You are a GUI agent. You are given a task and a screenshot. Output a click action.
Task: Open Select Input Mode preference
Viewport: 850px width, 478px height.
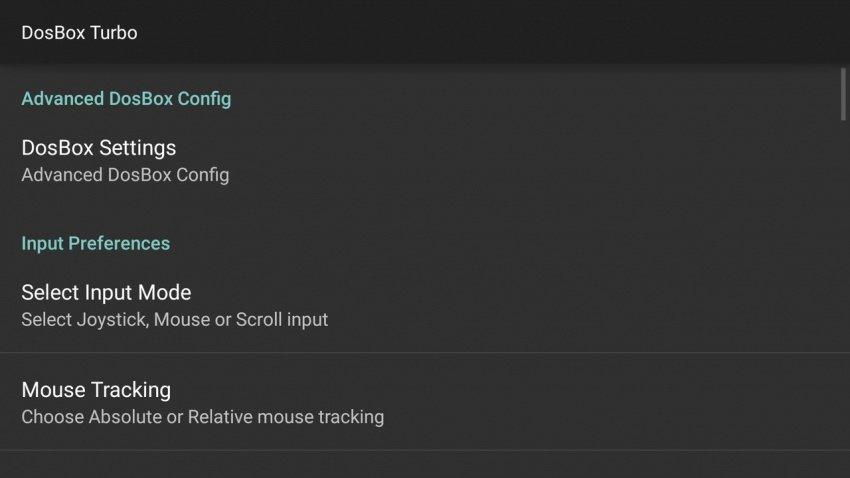(x=425, y=305)
